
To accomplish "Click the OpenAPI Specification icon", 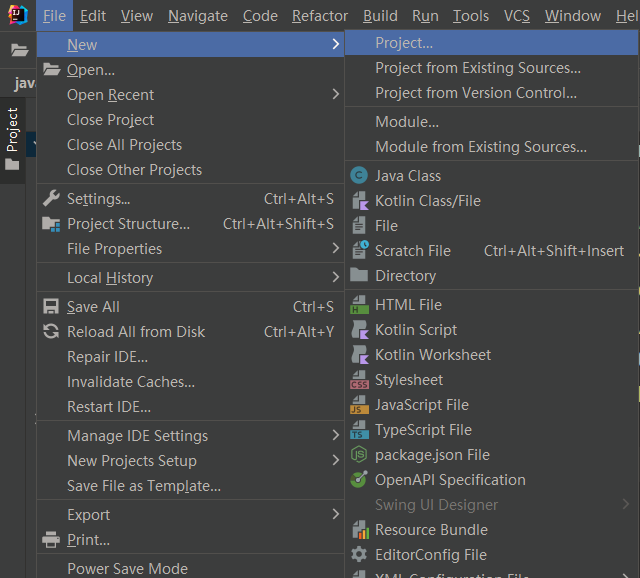I will tap(359, 480).
